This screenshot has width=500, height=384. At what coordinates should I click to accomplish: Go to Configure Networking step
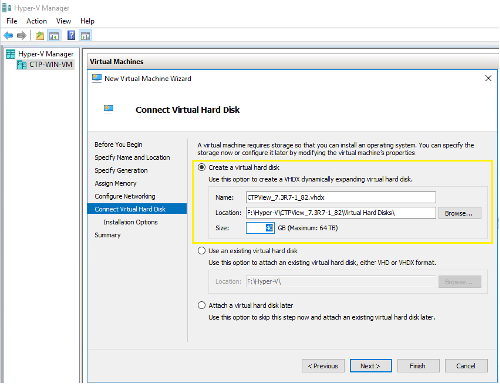tap(125, 196)
